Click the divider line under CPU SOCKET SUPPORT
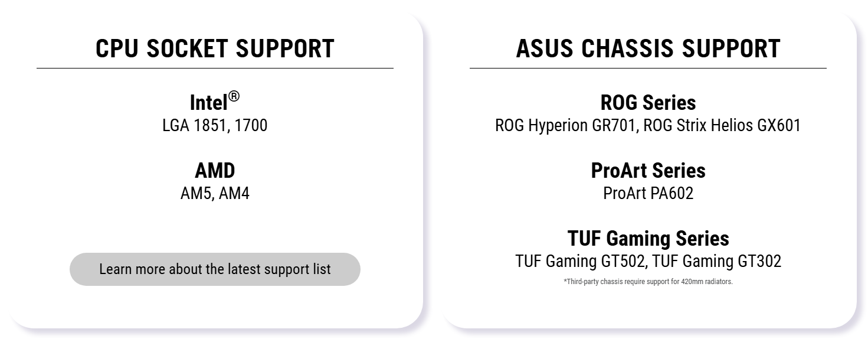Image resolution: width=868 pixels, height=339 pixels. [215, 69]
